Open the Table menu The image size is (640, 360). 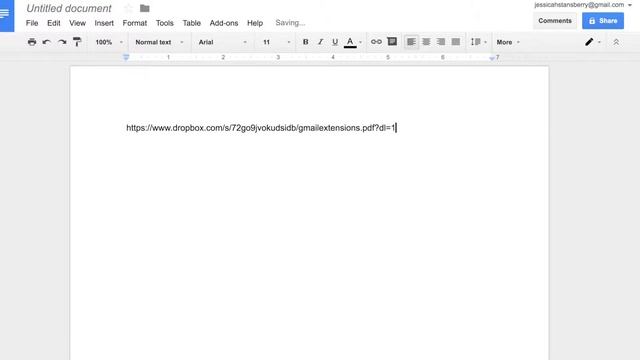191,23
